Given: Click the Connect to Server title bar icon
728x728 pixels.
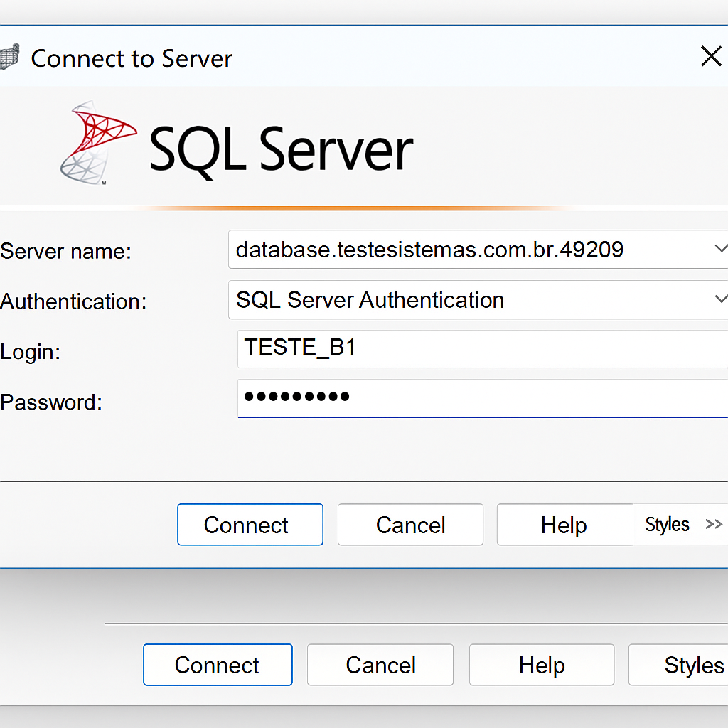Looking at the screenshot, I should point(9,57).
